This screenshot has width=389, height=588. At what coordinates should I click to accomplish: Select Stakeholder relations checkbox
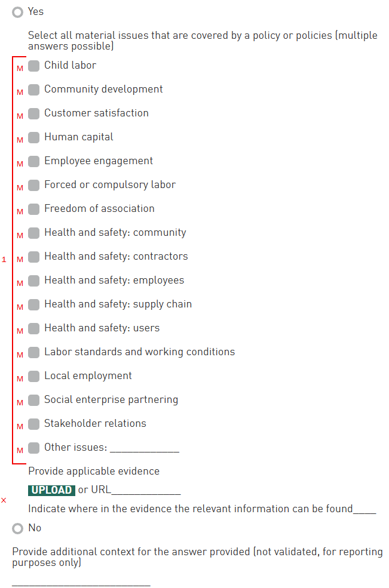[x=34, y=424]
